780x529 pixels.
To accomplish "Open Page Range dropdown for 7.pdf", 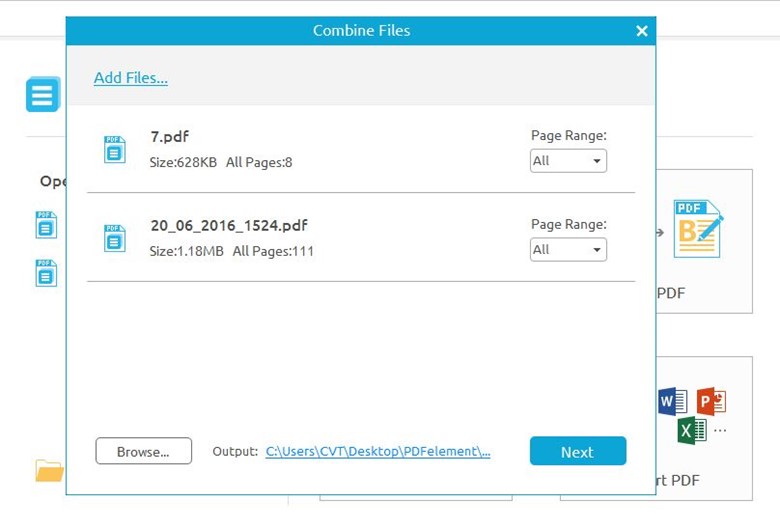I will point(568,161).
